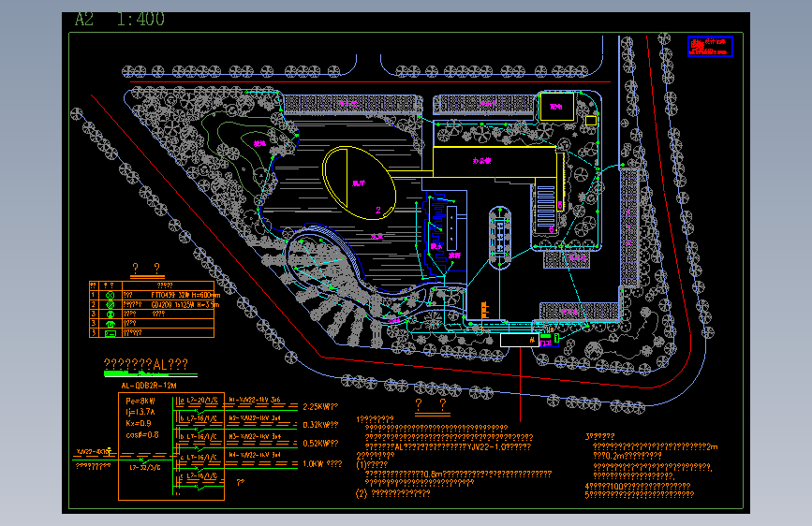812x526 pixels.
Task: Select the A2 1:400 scale label
Action: coord(120,20)
